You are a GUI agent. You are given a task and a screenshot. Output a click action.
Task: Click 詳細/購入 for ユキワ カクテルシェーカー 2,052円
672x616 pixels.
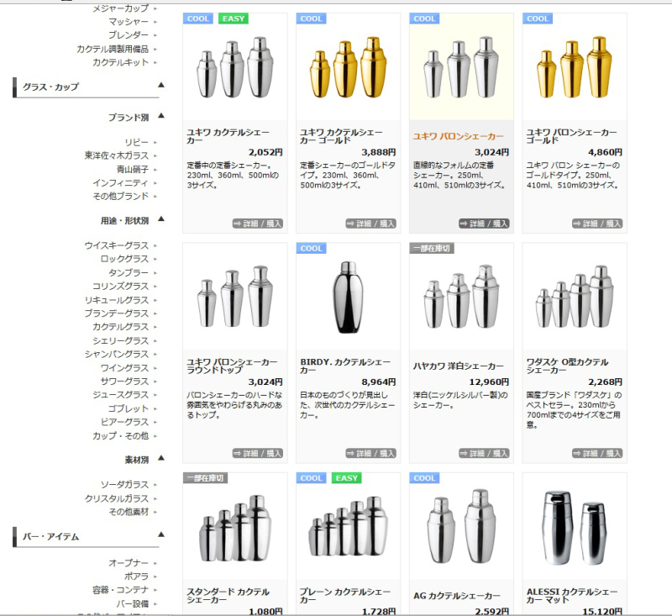258,224
